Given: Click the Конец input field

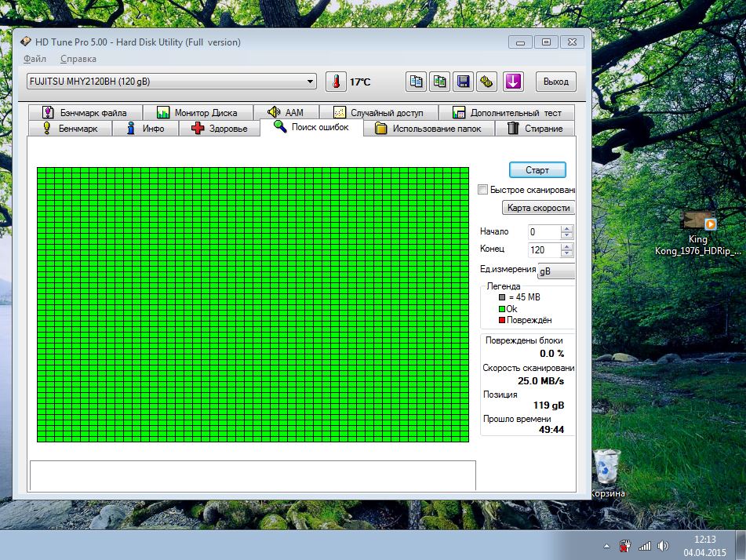Looking at the screenshot, I should click(544, 249).
